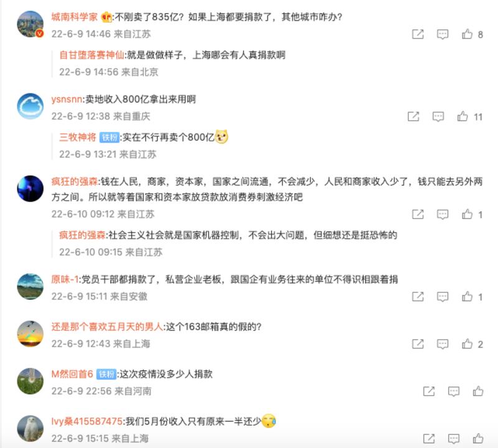The width and height of the screenshot is (498, 448).
Task: Click Ivy桑415587475's owl avatar
Action: 30,428
